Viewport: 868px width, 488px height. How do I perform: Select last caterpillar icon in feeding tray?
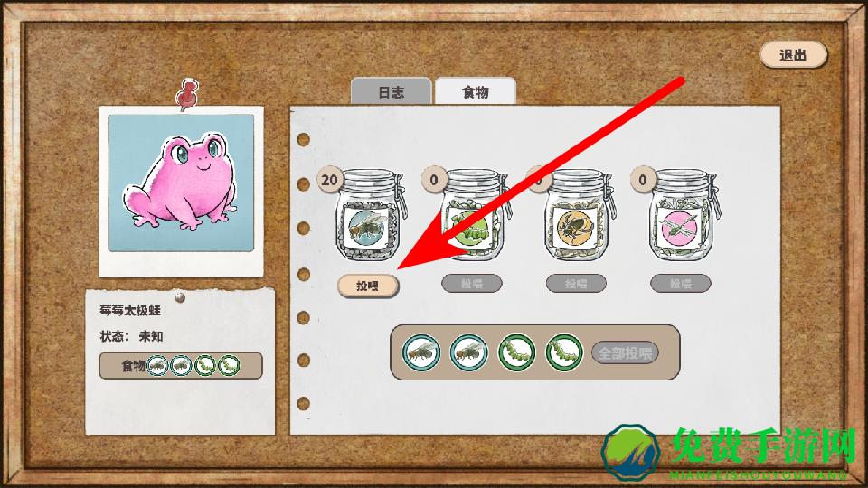(x=564, y=352)
